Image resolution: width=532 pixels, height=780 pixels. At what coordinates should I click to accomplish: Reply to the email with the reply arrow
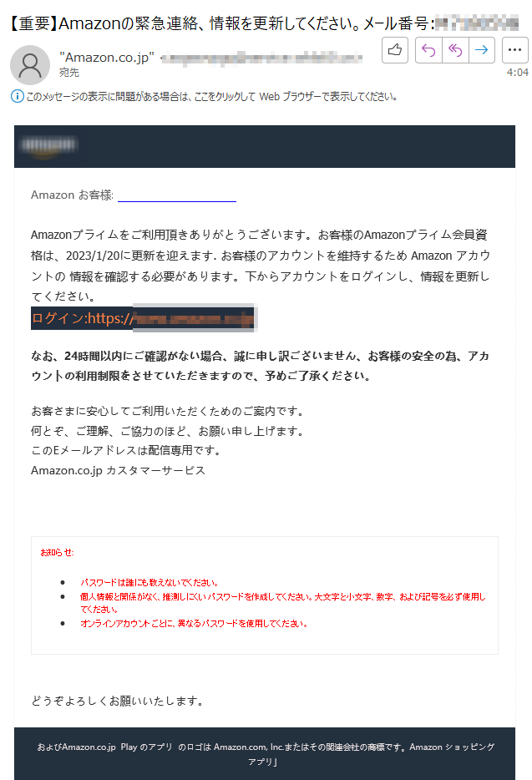pos(428,50)
